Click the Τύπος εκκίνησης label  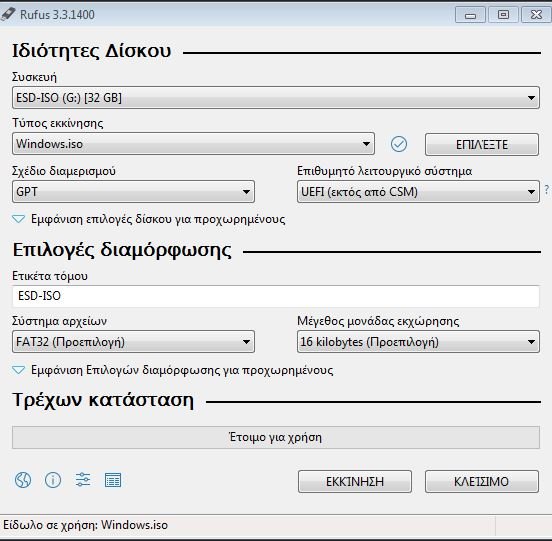pos(58,123)
